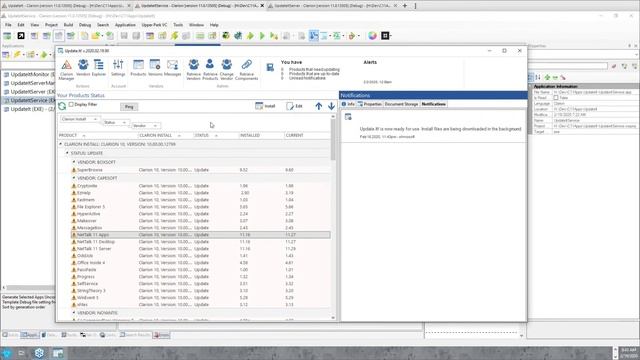Click the green plus icon in Properties panel
The image size is (640, 360).
pyautogui.click(x=547, y=77)
